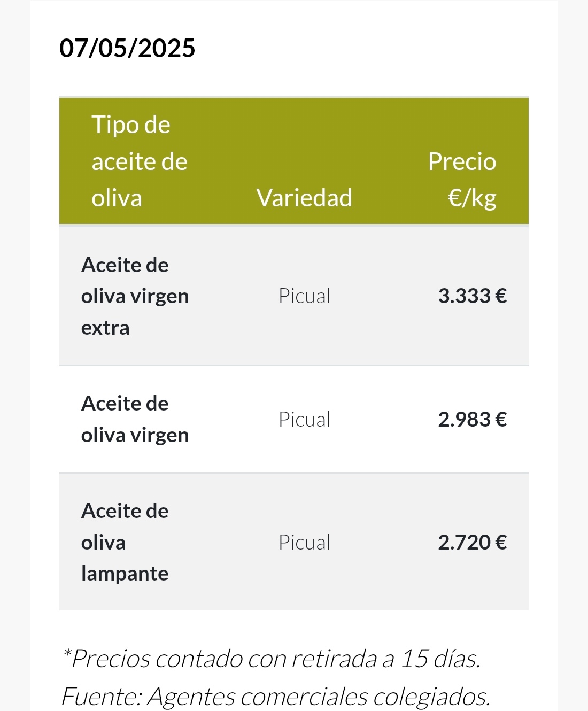Click the 3.333 € price
The image size is (588, 711).
click(472, 296)
